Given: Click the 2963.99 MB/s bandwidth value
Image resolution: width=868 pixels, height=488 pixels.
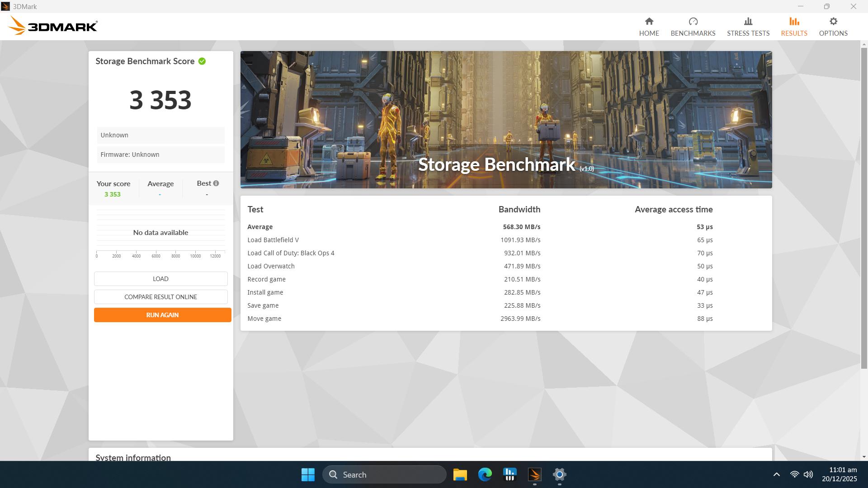Looking at the screenshot, I should 520,319.
